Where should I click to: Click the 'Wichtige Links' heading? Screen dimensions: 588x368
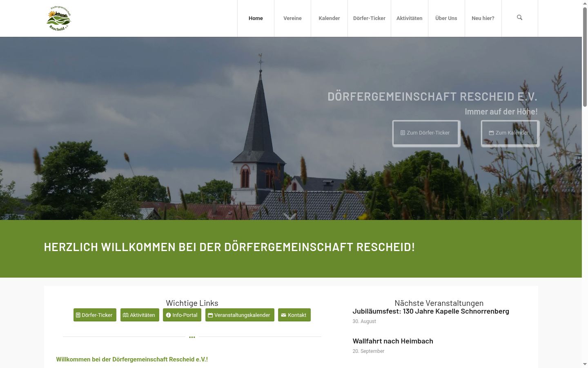click(192, 303)
